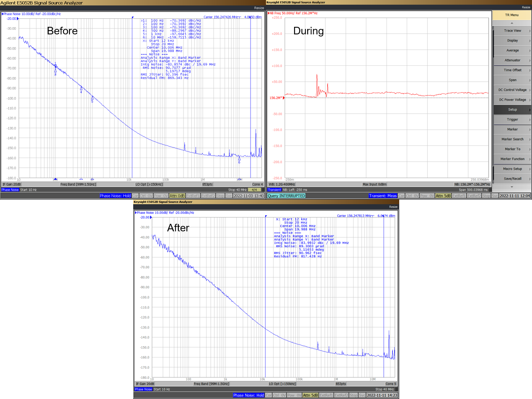The image size is (532, 399).
Task: Expand the Marker Search submenu
Action: (x=512, y=139)
